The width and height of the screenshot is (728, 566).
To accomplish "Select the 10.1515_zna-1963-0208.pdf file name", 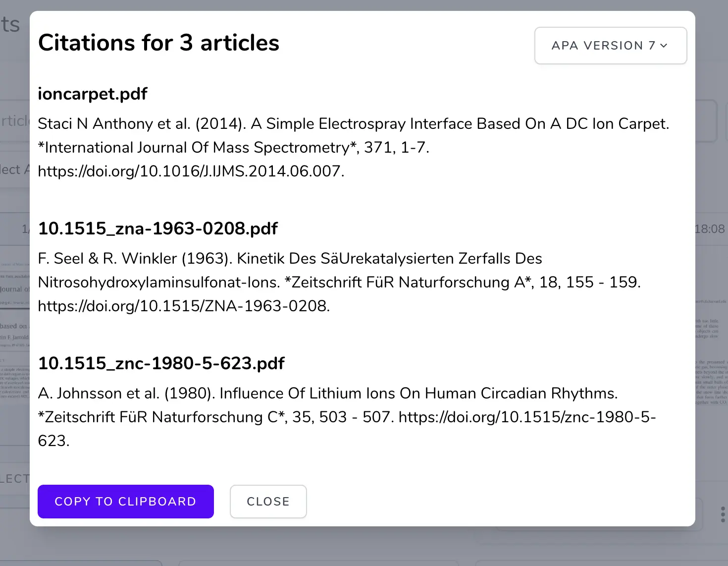I will tap(158, 228).
